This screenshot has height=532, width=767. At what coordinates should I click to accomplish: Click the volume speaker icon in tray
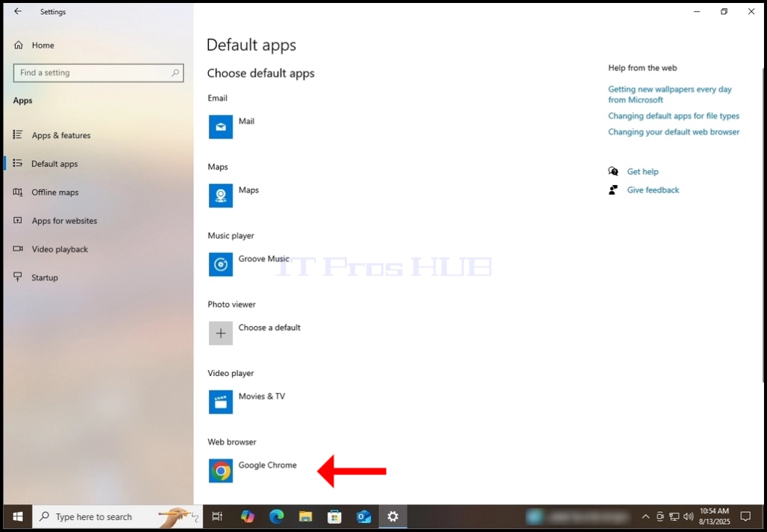(688, 517)
